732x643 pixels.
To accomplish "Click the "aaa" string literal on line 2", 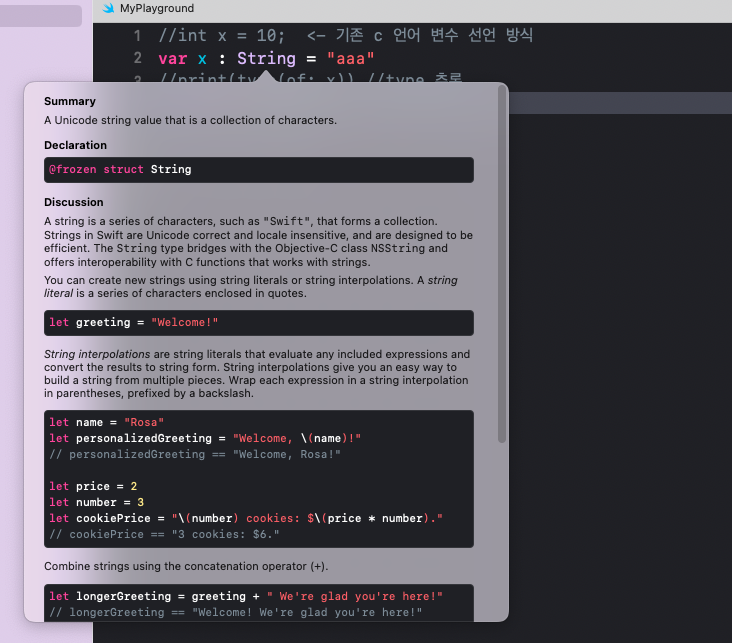I will click(x=350, y=58).
